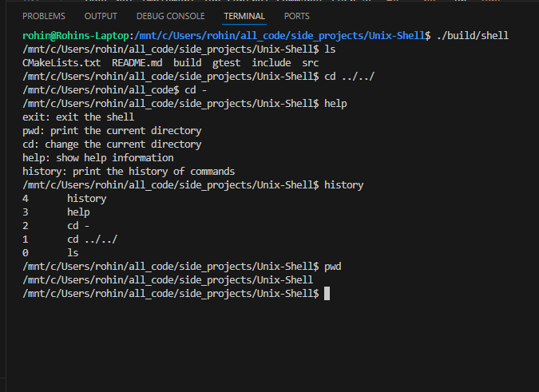
Task: Click 'pwd: print the current directory' line
Action: (112, 131)
